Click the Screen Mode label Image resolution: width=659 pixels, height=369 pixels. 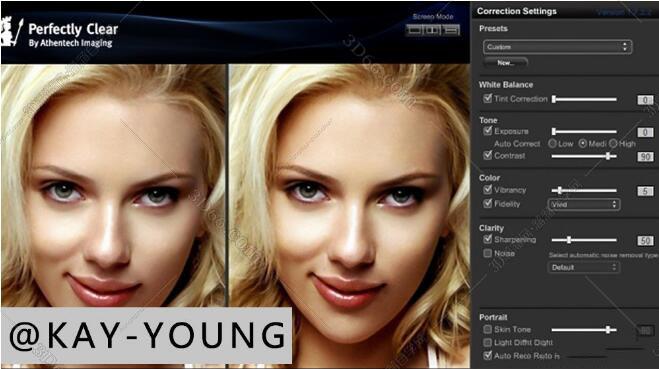[x=433, y=16]
